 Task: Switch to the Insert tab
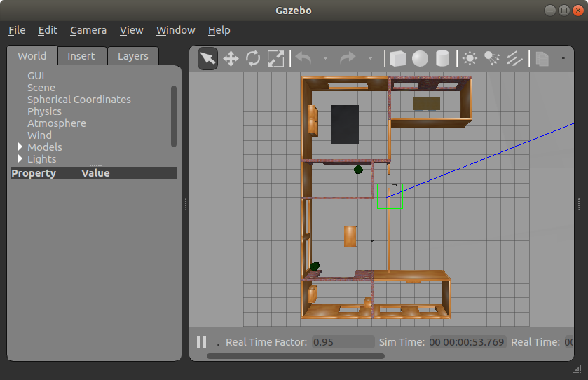pos(81,56)
